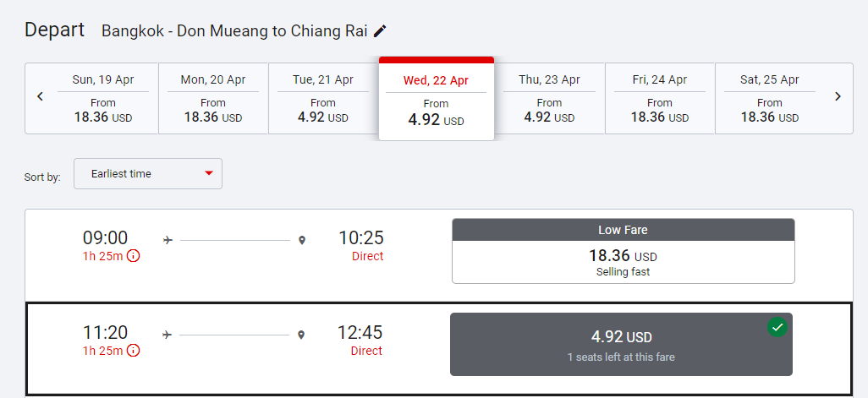Click destination pin icon on 11:20 flight
The image size is (868, 398).
coord(301,335)
